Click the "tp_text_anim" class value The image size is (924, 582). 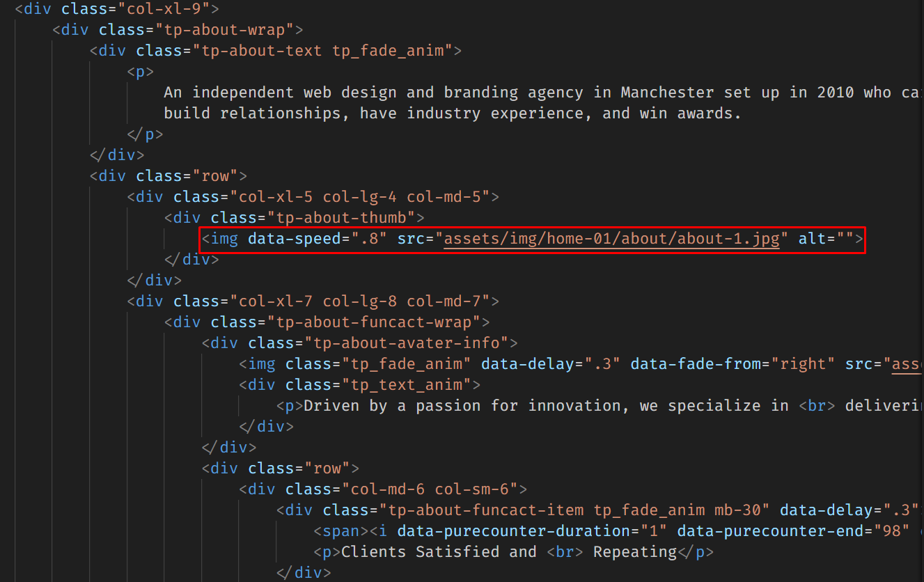point(406,385)
